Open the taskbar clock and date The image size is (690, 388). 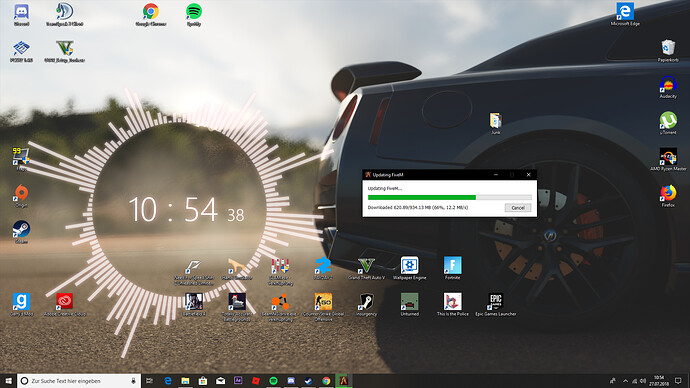[x=659, y=381]
